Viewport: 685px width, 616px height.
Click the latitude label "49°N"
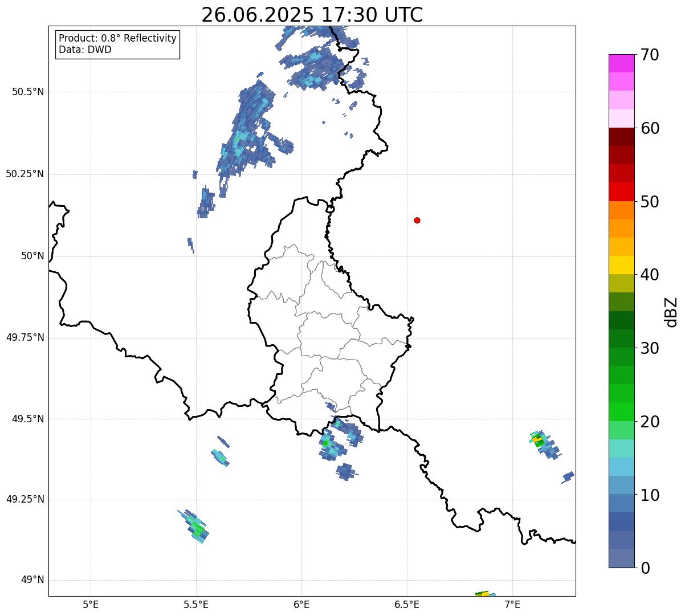click(32, 580)
